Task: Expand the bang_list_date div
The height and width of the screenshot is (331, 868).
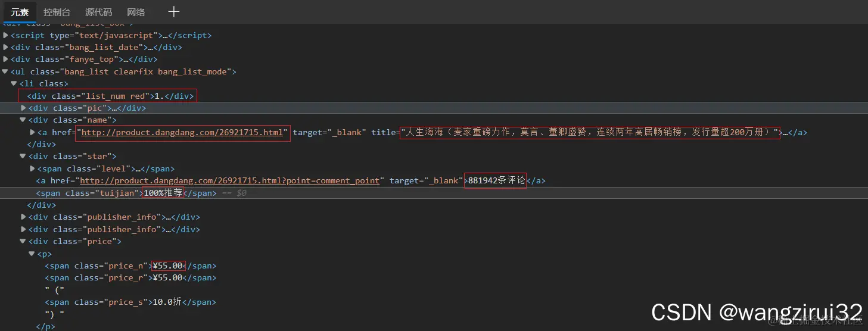Action: pyautogui.click(x=6, y=47)
